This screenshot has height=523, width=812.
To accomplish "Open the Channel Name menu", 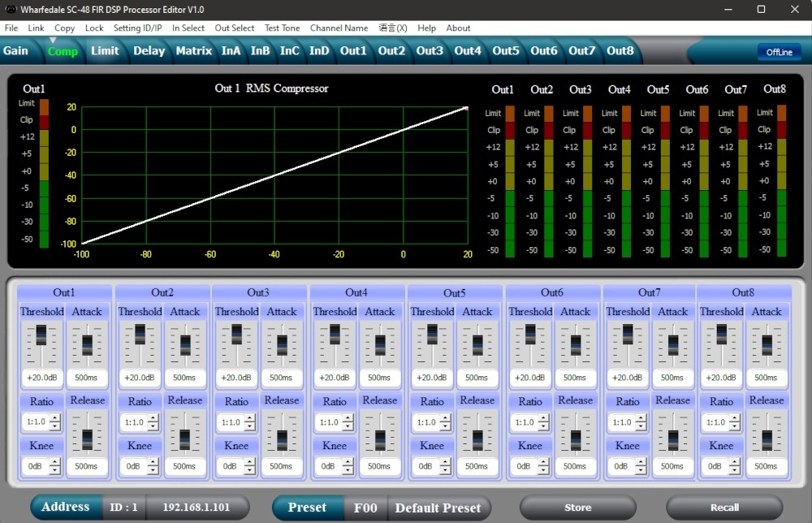I will click(339, 28).
